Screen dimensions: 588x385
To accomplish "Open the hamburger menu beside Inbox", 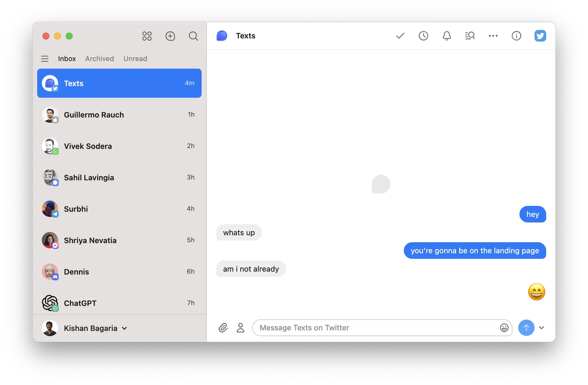I will click(x=45, y=59).
